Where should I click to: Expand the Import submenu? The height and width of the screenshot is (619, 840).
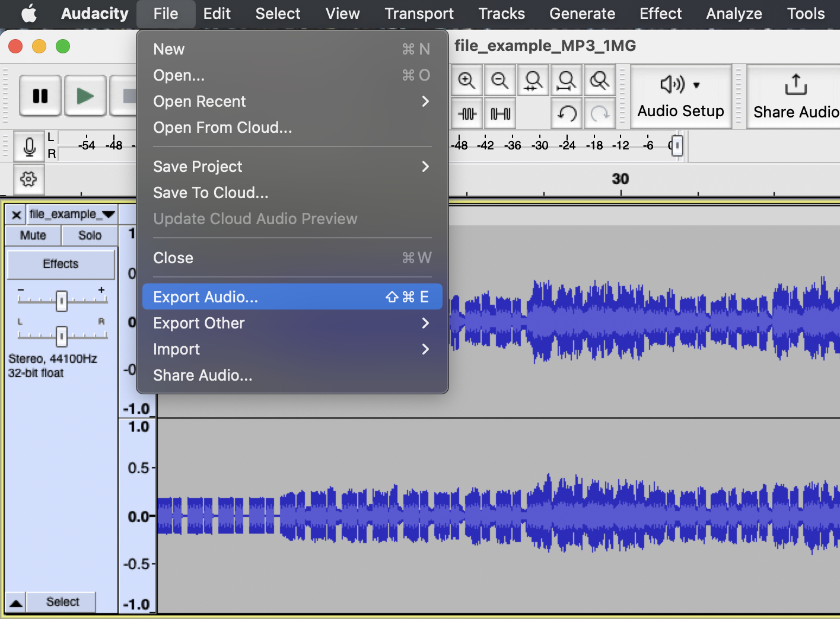pos(292,349)
